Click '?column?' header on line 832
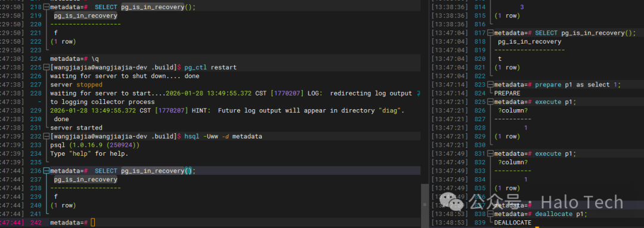This screenshot has height=228, width=644. point(513,162)
